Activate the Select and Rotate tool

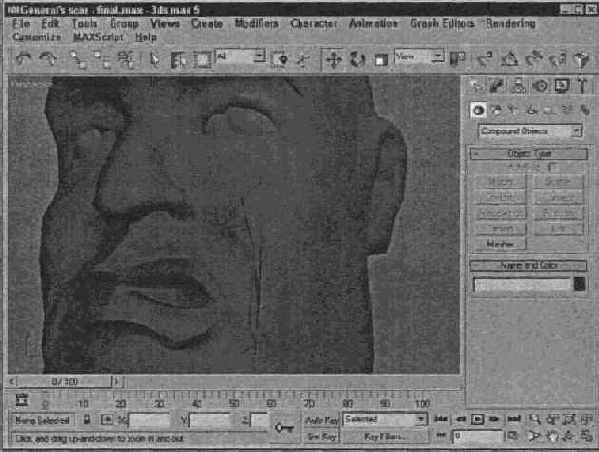(x=358, y=60)
